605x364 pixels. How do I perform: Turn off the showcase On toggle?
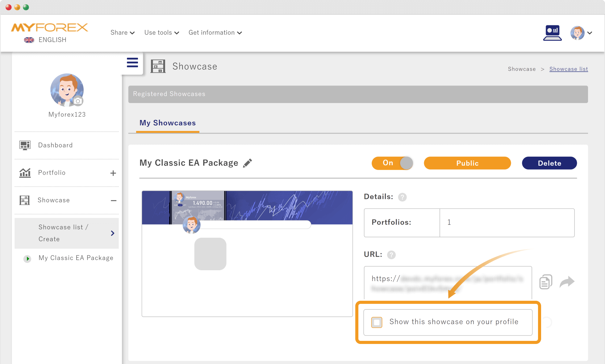pyautogui.click(x=392, y=163)
